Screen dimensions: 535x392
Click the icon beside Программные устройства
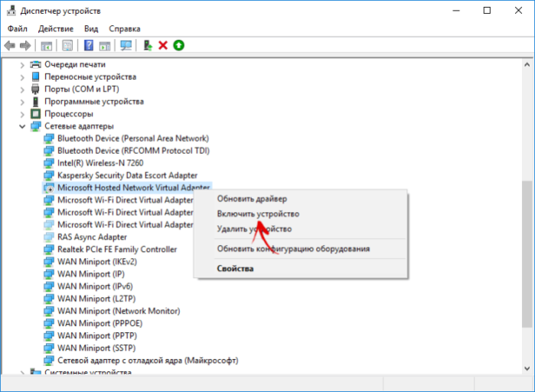pos(35,101)
